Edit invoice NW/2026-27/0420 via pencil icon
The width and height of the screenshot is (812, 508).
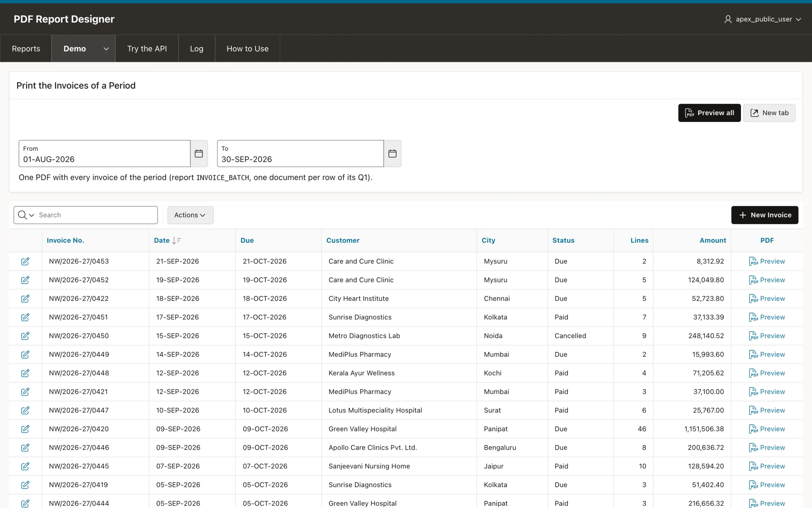coord(25,429)
